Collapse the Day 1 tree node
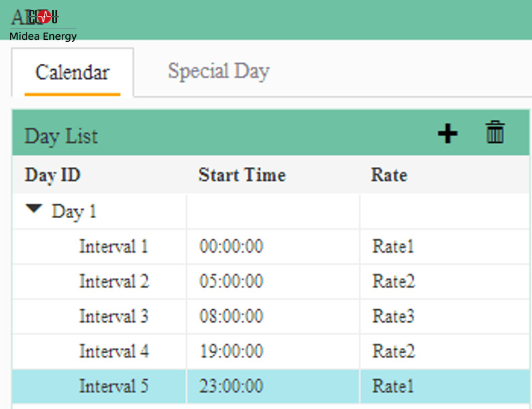The height and width of the screenshot is (409, 532). (x=34, y=210)
